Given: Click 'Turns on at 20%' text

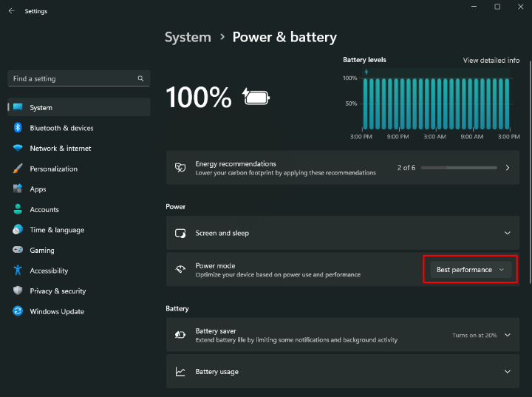Looking at the screenshot, I should [474, 335].
